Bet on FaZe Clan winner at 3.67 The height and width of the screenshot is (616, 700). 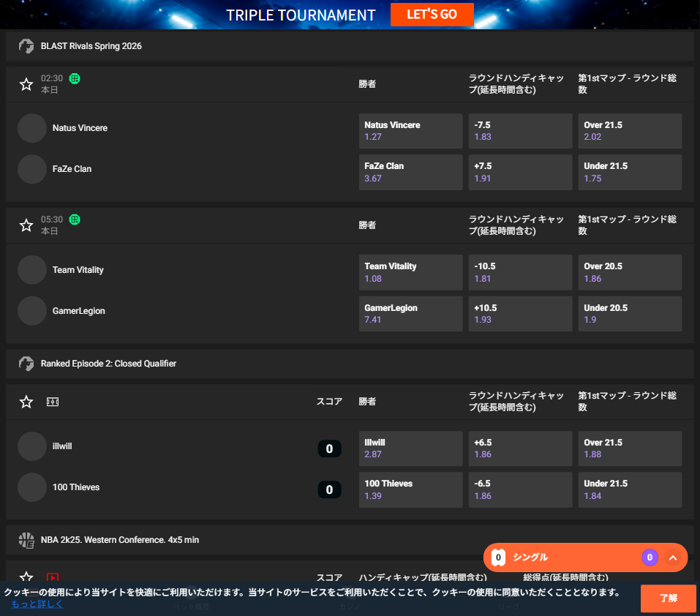[x=411, y=173]
